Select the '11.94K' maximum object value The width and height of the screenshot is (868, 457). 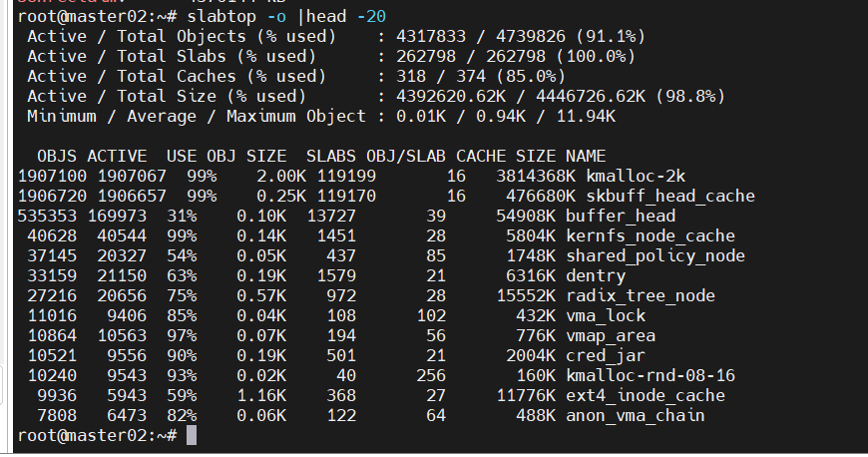[586, 117]
